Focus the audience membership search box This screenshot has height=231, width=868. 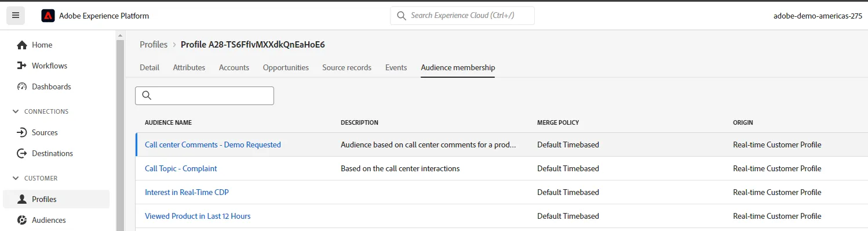tap(205, 96)
